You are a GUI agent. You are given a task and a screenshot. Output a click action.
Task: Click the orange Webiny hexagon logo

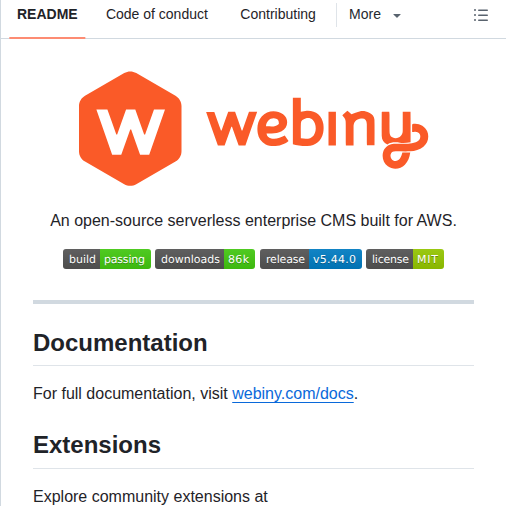coord(130,128)
